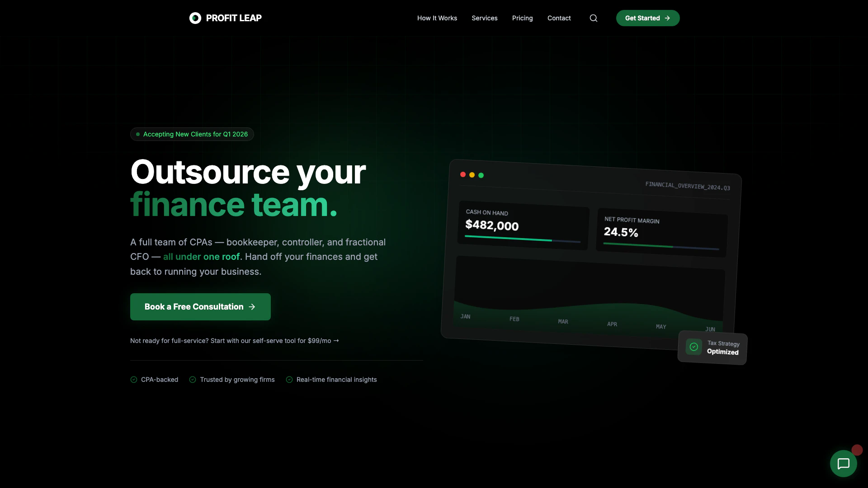Click checkmark beside Trusted by growing firms
This screenshot has width=868, height=488.
click(193, 380)
